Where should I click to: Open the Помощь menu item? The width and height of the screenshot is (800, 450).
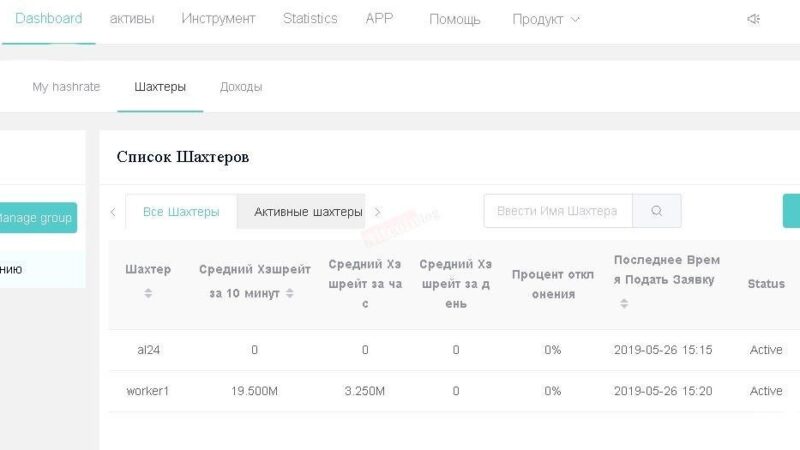click(455, 19)
